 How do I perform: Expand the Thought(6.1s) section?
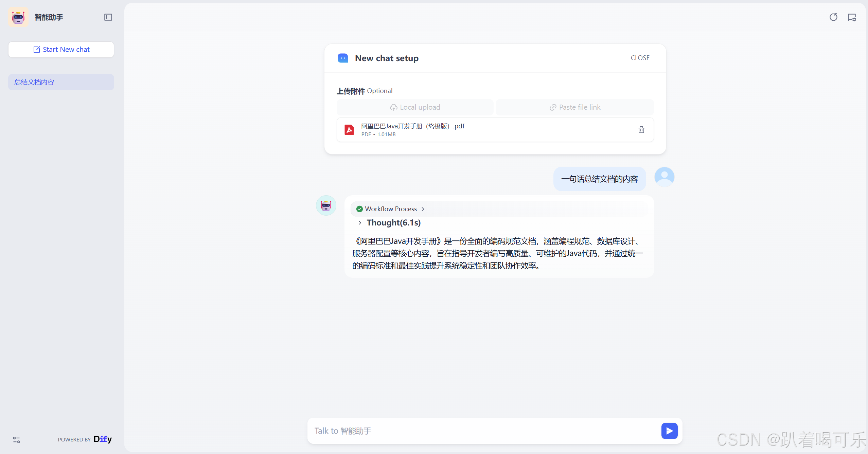pos(390,223)
